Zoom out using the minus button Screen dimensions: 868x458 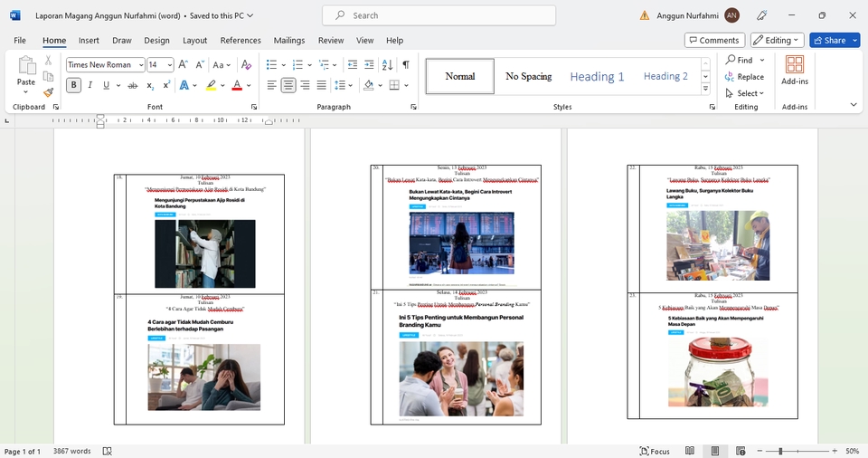click(x=760, y=452)
